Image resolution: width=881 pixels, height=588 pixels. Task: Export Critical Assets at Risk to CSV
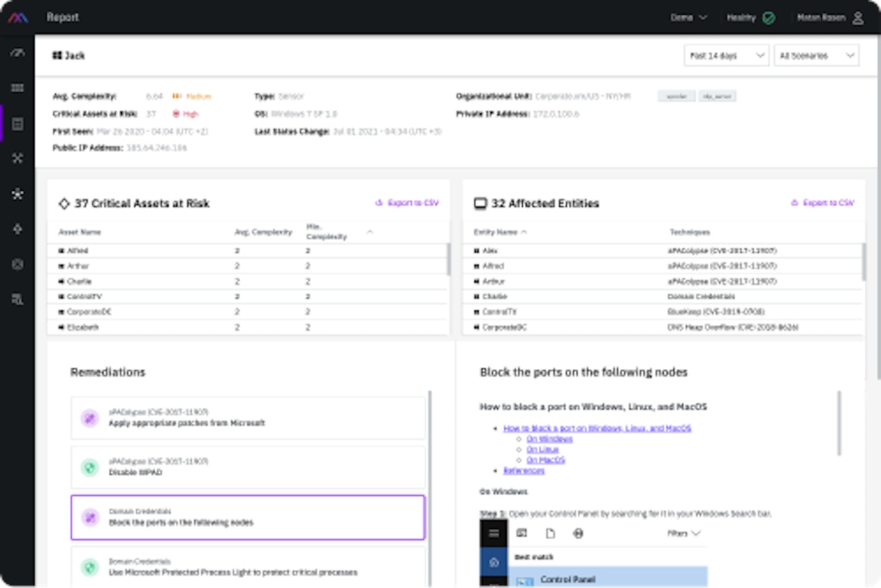407,203
